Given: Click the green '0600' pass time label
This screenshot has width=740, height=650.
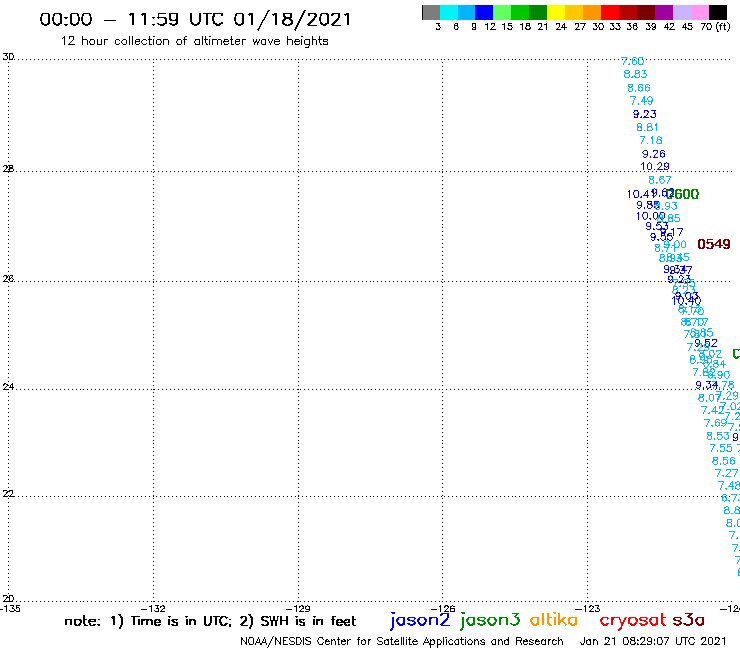Looking at the screenshot, I should 682,194.
